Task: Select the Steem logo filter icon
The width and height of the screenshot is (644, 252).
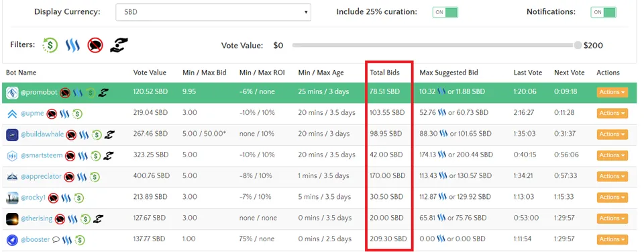Action: tap(72, 45)
